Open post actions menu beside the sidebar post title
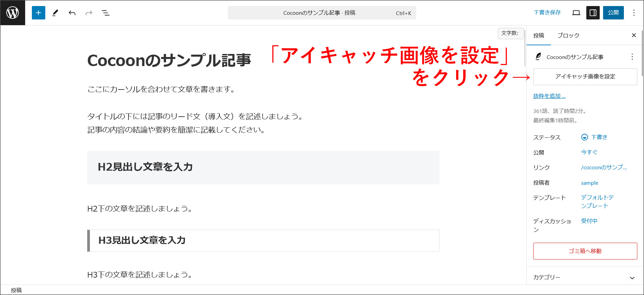The width and height of the screenshot is (644, 295). click(x=632, y=57)
